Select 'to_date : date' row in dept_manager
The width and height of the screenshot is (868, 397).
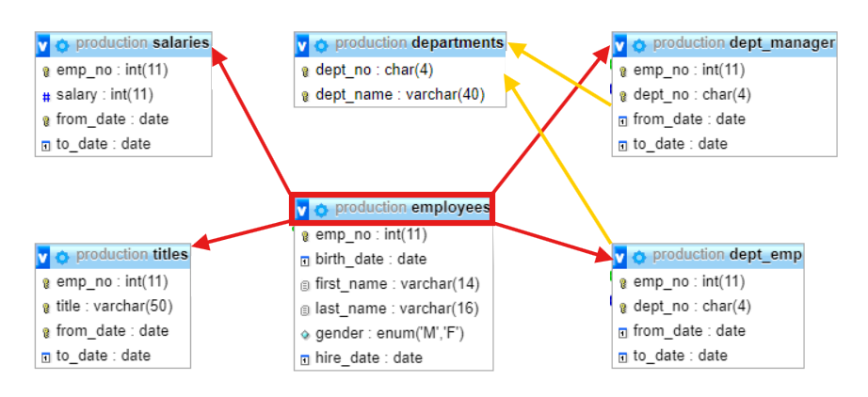pos(724,144)
